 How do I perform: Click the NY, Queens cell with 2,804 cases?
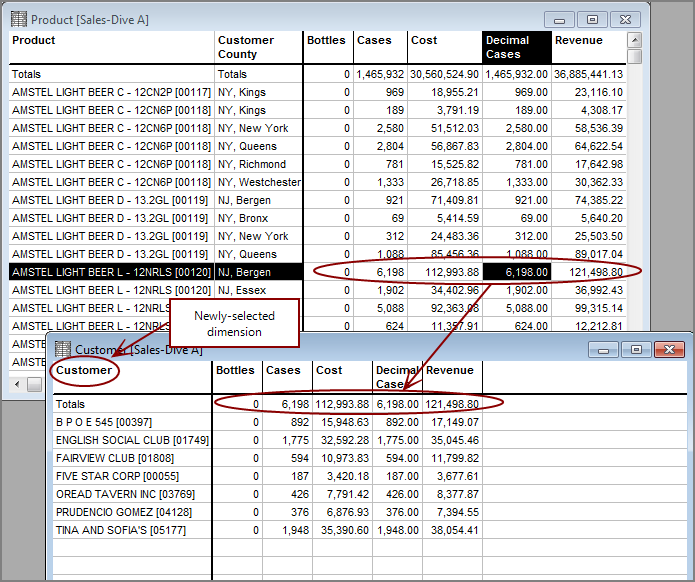point(259,146)
